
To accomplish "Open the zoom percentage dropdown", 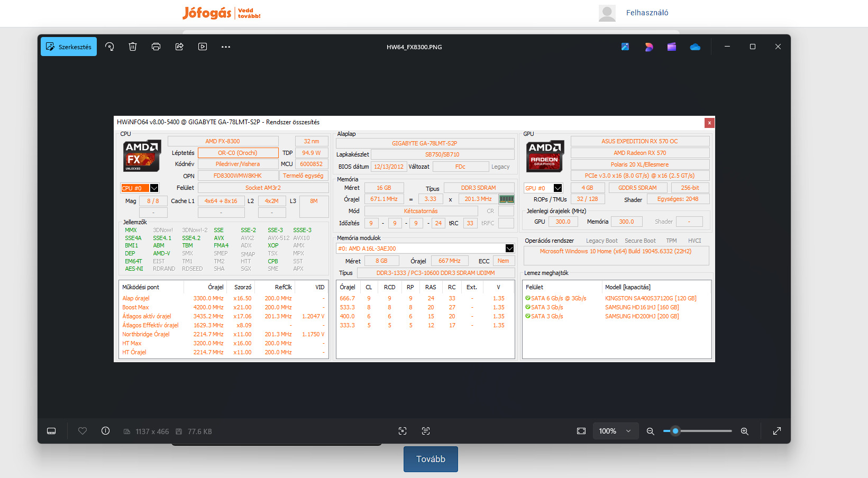I will [615, 431].
